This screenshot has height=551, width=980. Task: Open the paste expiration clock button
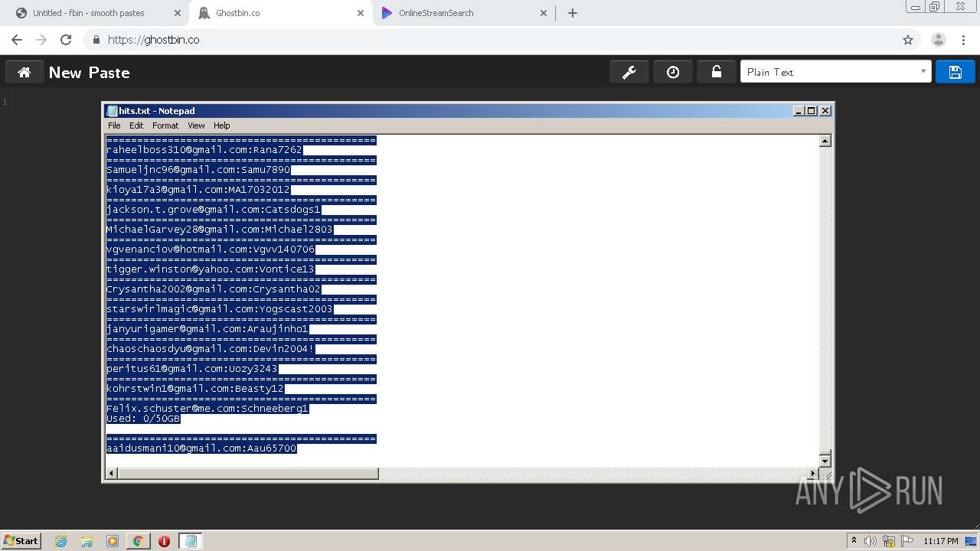click(673, 72)
